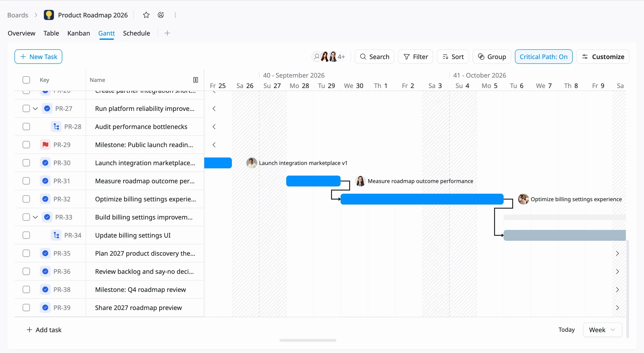Open the Search button
Image resolution: width=644 pixels, height=353 pixels.
pyautogui.click(x=375, y=57)
